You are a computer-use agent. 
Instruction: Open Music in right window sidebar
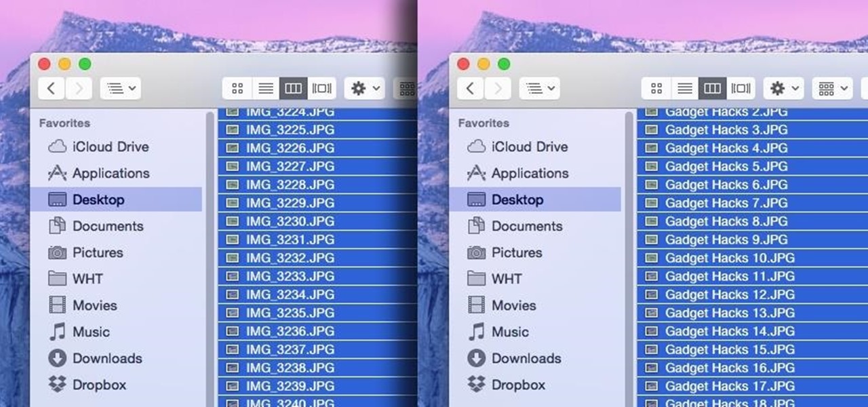point(536,332)
